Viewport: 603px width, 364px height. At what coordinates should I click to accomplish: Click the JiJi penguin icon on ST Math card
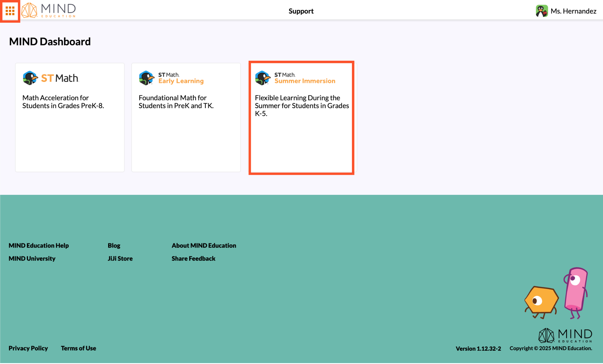pyautogui.click(x=30, y=78)
